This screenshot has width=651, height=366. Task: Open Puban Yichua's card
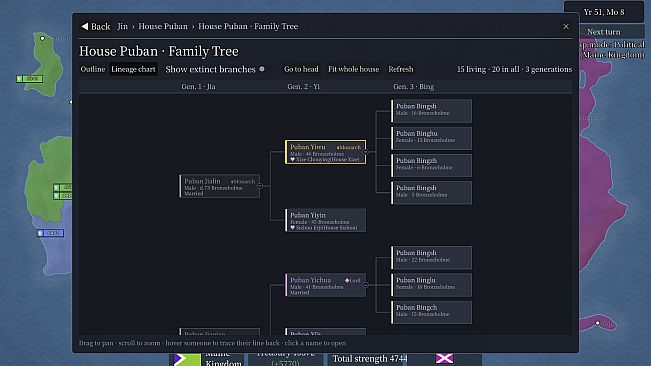pyautogui.click(x=326, y=285)
